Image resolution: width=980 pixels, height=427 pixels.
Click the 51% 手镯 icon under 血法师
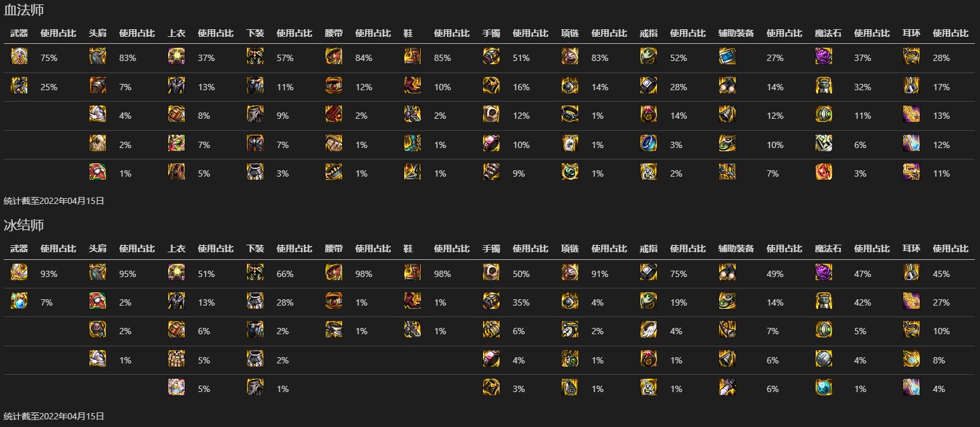(491, 57)
